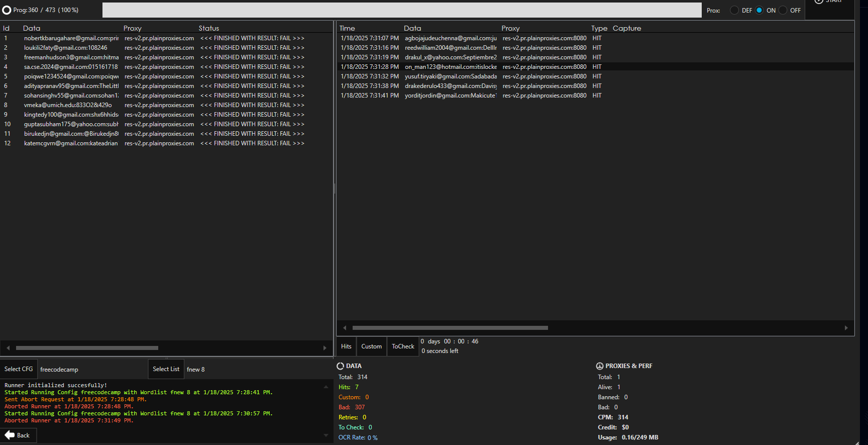Click the hits list horizontal scrollbar
The width and height of the screenshot is (868, 445).
[x=450, y=328]
